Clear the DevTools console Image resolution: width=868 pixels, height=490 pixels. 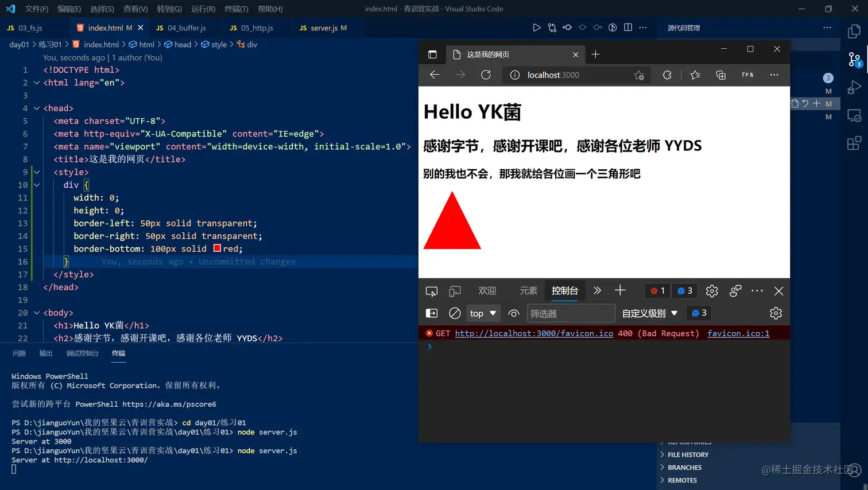tap(455, 313)
